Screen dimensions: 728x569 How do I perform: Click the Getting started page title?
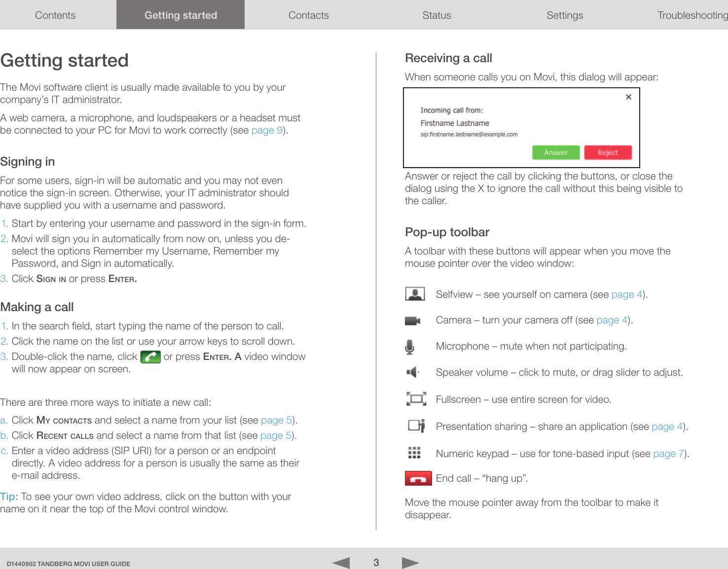pos(65,61)
